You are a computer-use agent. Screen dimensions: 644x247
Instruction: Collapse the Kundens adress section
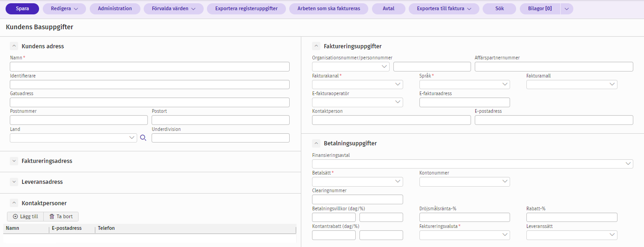coord(14,46)
